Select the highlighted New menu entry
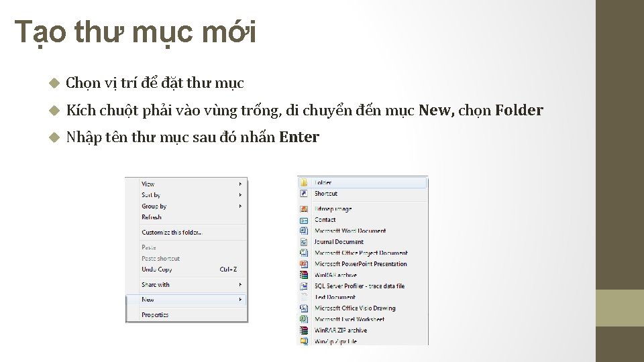This screenshot has height=362, width=644. 186,300
